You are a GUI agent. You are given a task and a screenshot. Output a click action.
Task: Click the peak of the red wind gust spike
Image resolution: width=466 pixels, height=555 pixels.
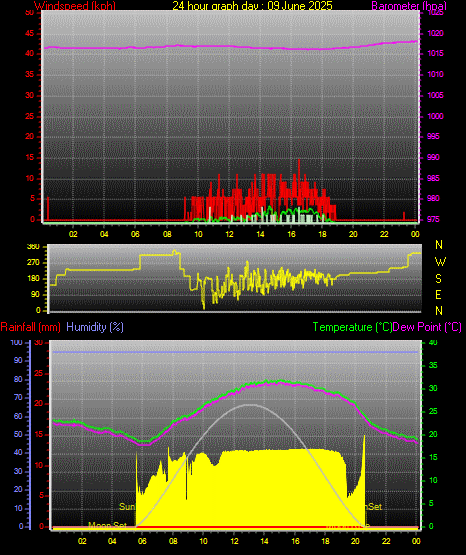click(299, 161)
